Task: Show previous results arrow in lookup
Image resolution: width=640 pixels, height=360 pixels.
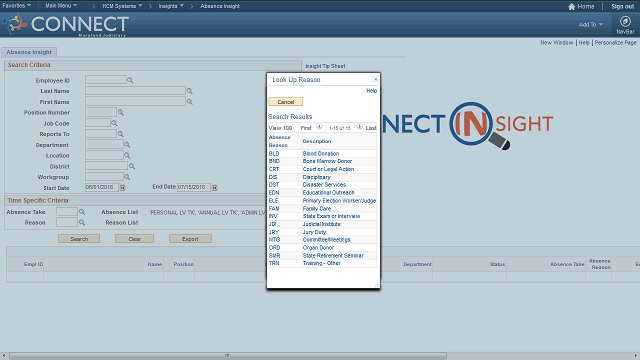Action: pos(319,127)
